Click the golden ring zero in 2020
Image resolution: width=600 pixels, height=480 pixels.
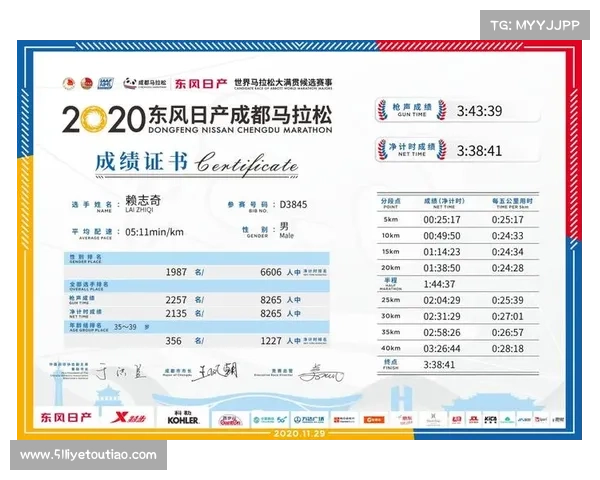click(x=92, y=120)
